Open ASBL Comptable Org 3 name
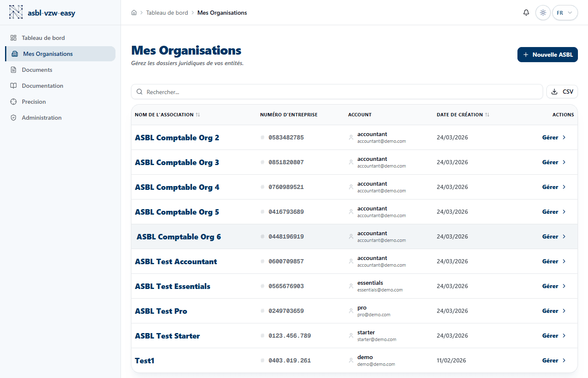This screenshot has height=378, width=588. pyautogui.click(x=177, y=162)
